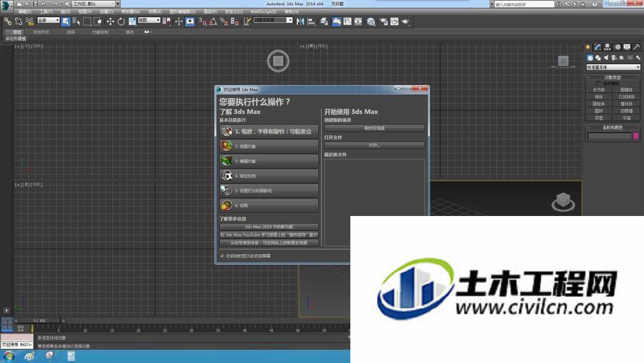Viewport: 644px width, 363px height.
Task: Activate the Select and Move tool
Action: (110, 21)
